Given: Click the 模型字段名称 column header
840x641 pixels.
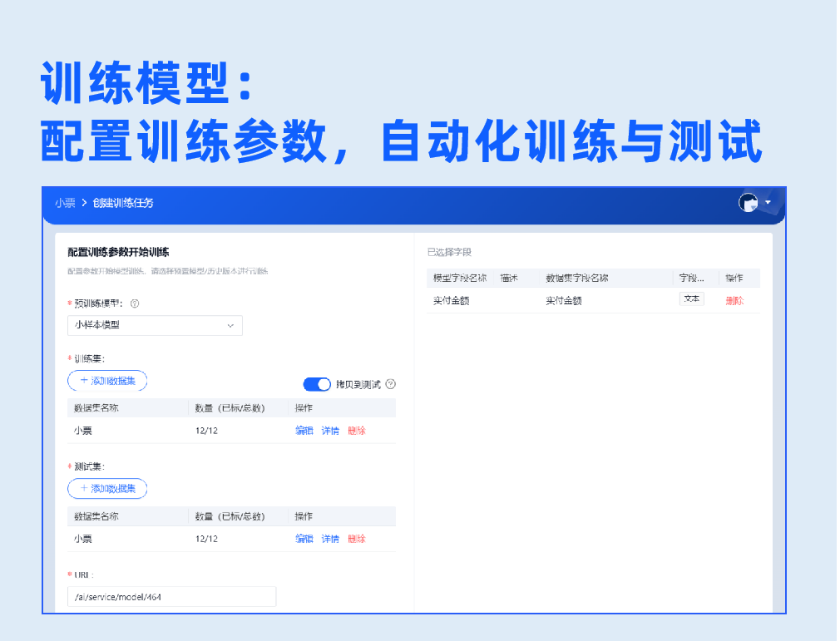Looking at the screenshot, I should tap(460, 278).
